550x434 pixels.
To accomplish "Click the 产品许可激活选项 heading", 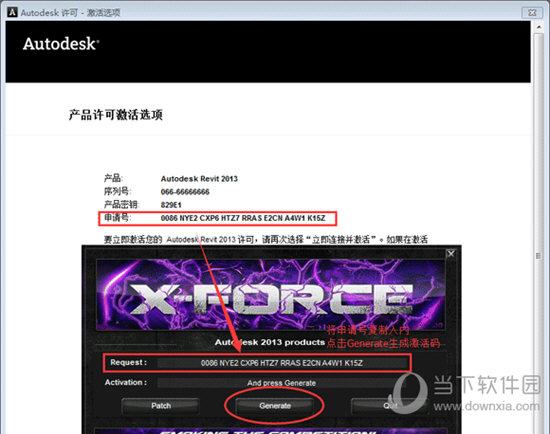I will [x=115, y=115].
